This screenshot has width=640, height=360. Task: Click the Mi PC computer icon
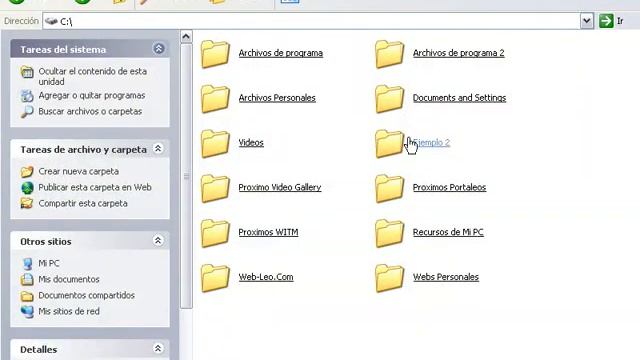pyautogui.click(x=27, y=264)
